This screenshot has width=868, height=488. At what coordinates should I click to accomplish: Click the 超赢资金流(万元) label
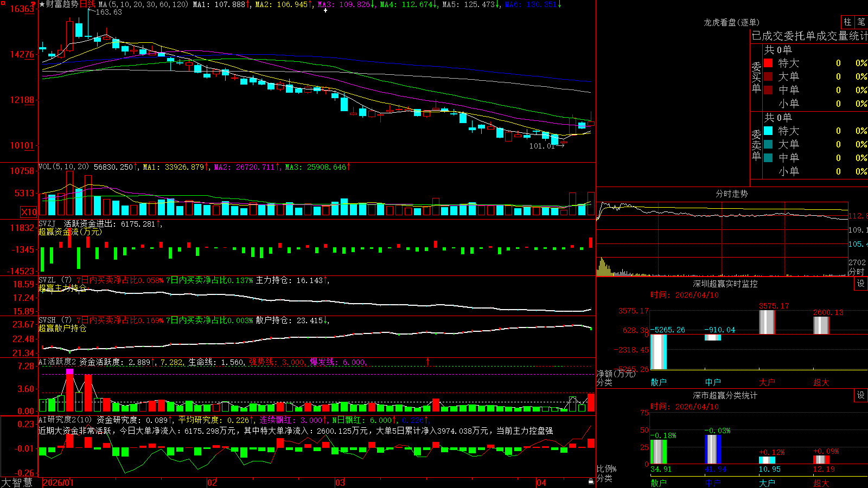click(70, 232)
